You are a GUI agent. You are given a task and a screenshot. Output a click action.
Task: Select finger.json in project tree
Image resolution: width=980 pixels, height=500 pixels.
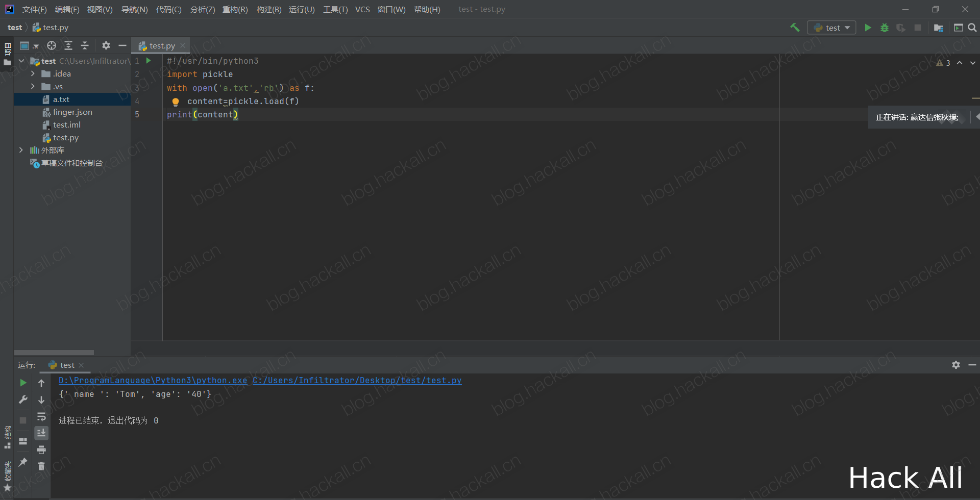72,112
